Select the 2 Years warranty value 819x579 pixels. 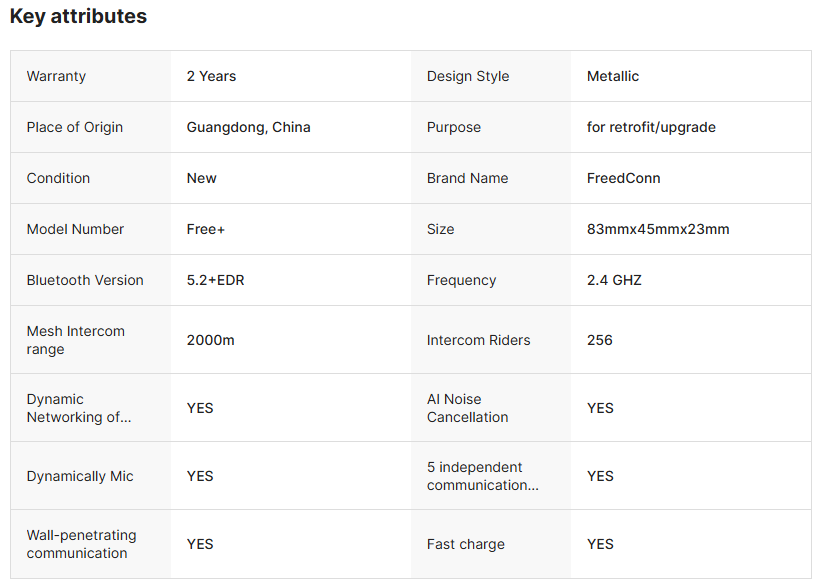point(211,76)
